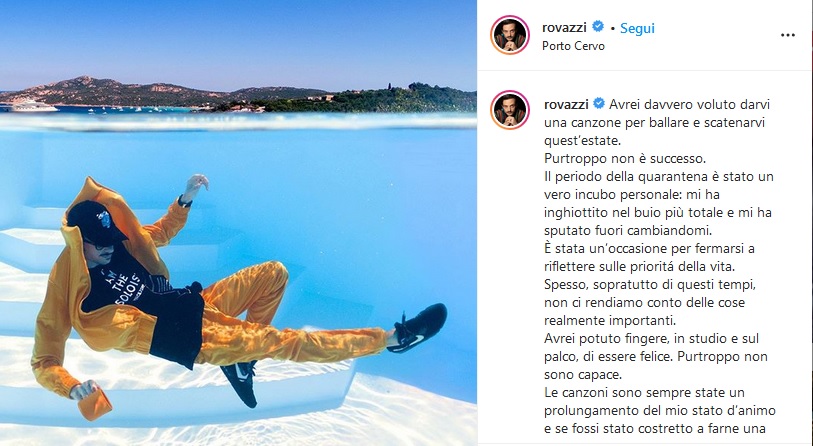
Task: Click the rovazzi avatar beside the caption
Action: [510, 110]
